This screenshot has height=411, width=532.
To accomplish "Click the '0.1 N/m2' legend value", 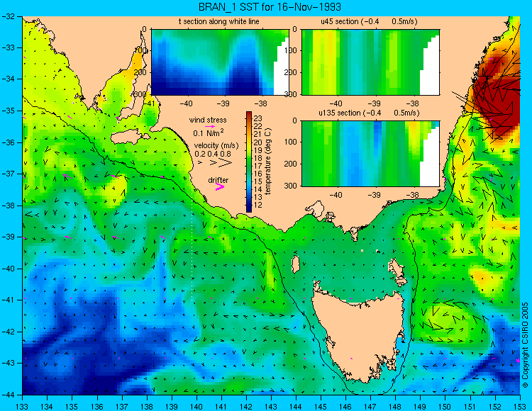I will point(209,133).
